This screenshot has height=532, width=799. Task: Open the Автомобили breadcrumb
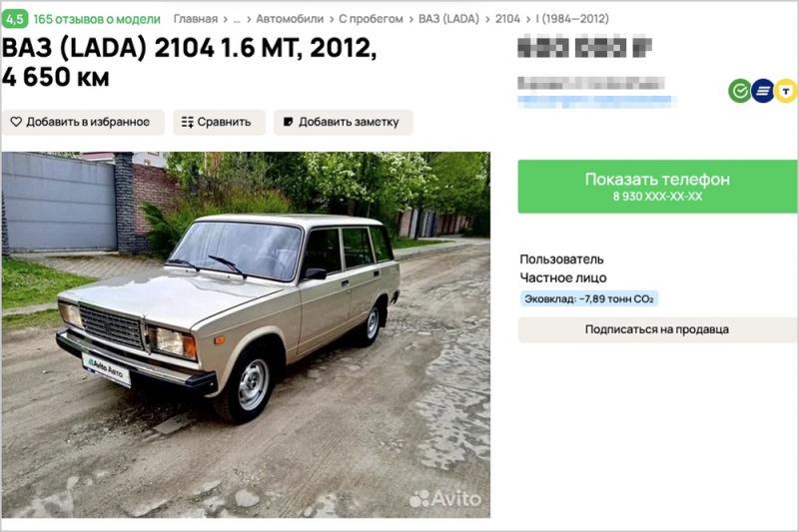click(x=290, y=19)
